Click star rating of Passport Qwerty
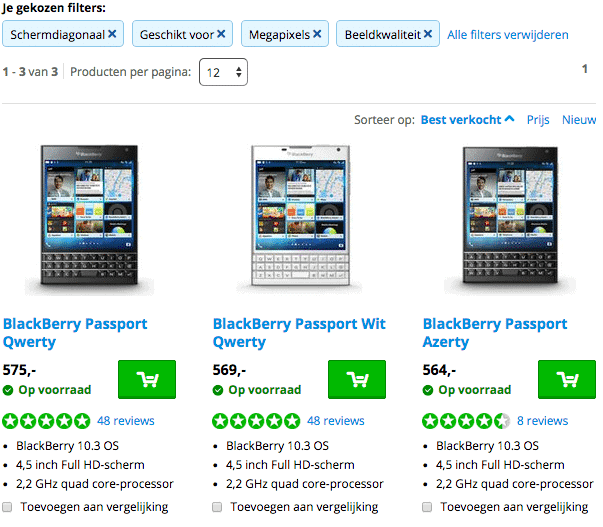 coord(46,421)
